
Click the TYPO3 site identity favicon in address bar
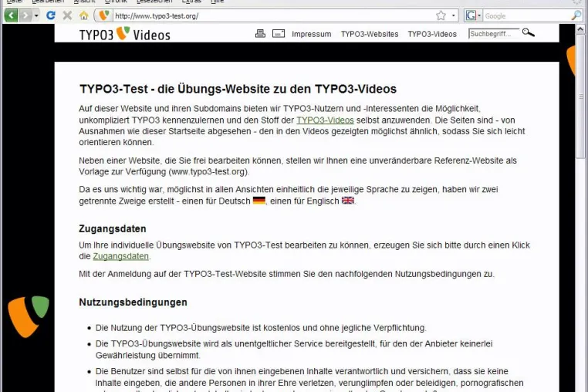(x=103, y=15)
